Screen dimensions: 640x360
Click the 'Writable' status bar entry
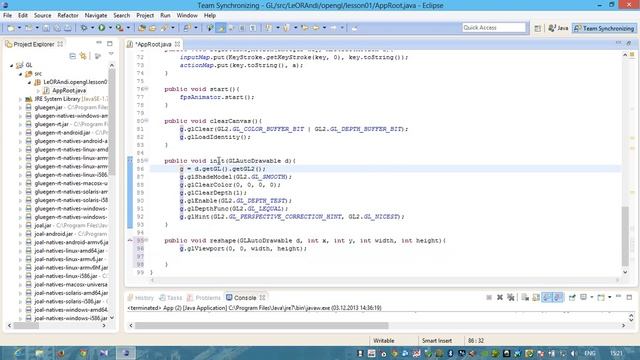(x=384, y=340)
